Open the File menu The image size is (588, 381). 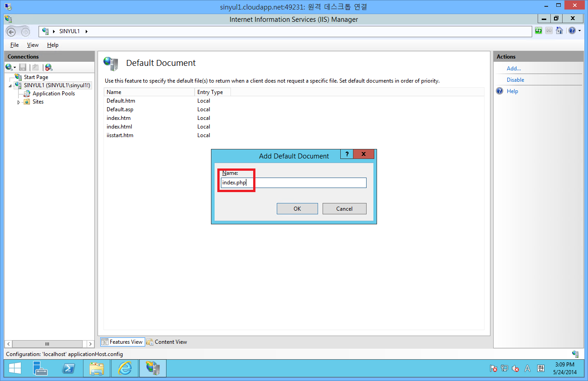(15, 45)
